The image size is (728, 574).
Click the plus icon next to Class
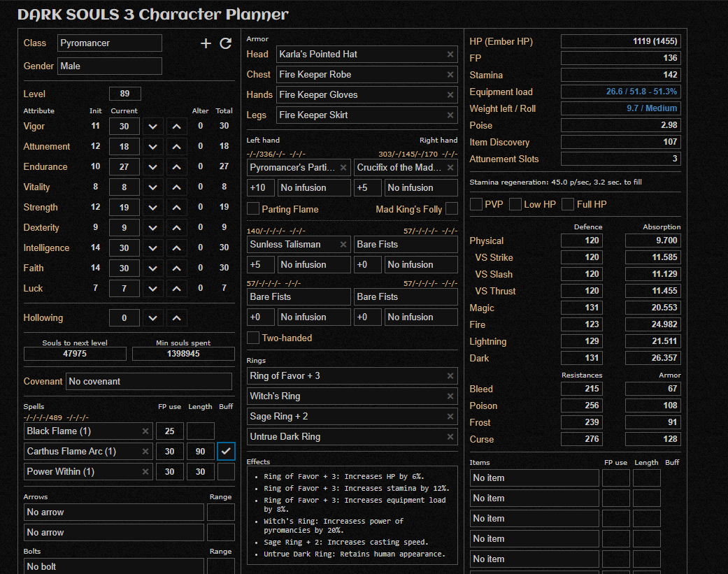click(206, 43)
